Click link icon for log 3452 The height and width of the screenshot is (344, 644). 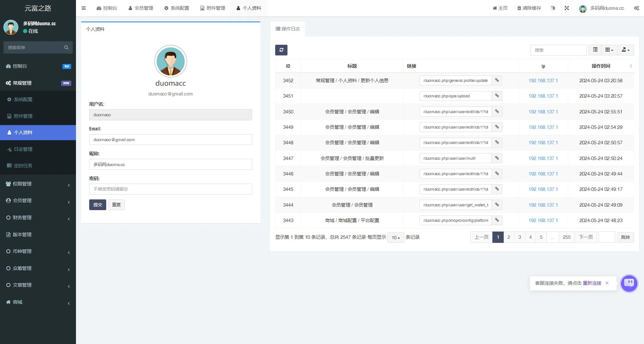pos(497,80)
